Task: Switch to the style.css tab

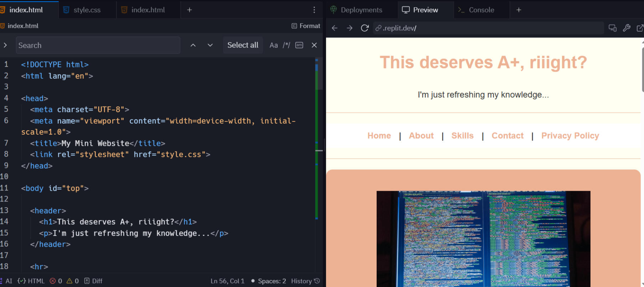Action: pos(87,10)
